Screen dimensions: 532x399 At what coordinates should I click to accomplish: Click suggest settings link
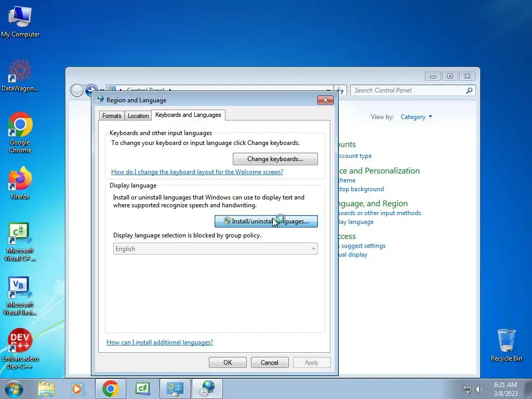pyautogui.click(x=363, y=246)
